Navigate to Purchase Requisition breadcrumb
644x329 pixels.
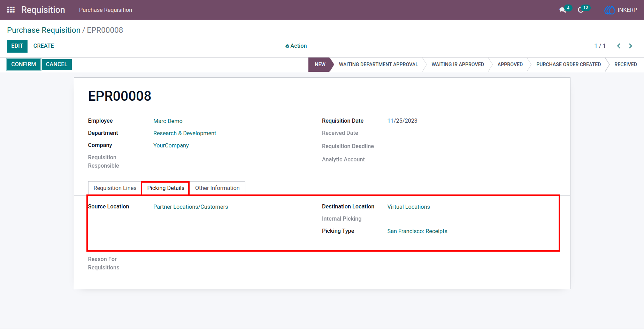click(x=44, y=30)
